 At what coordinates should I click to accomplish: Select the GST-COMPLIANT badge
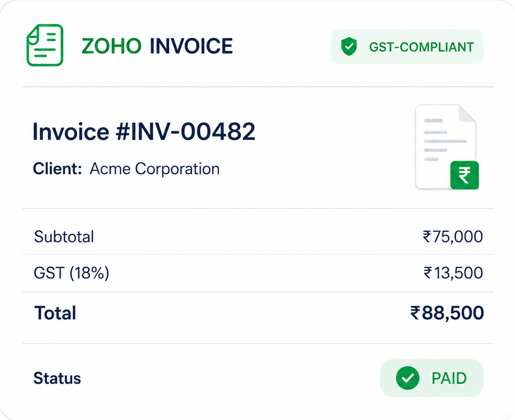point(407,46)
